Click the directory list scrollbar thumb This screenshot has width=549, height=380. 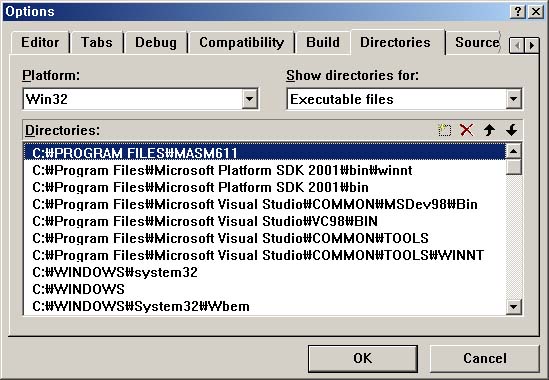[514, 167]
